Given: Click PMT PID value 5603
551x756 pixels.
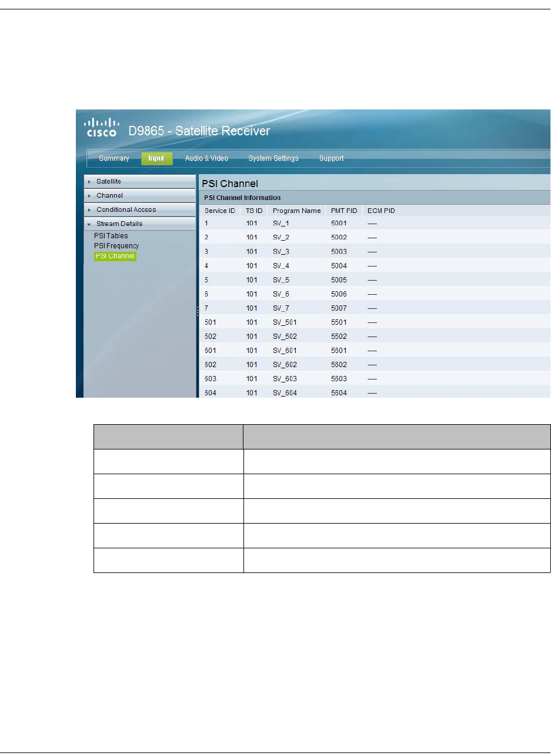Looking at the screenshot, I should coord(339,378).
